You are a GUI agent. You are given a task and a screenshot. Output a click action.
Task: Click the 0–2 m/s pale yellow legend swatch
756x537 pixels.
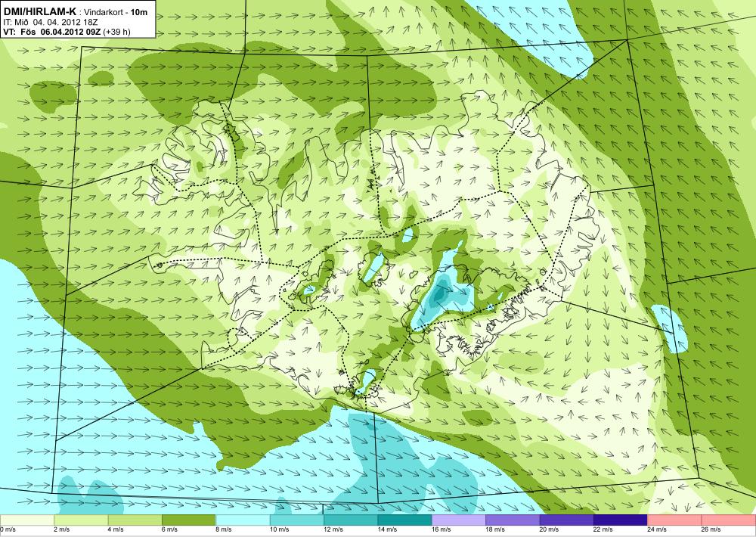27,520
